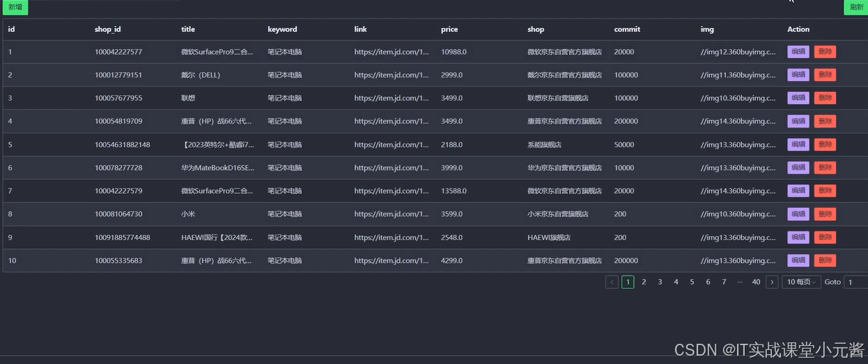The image size is (868, 364).
Task: Click title cell HAEWI国行【2024款
Action: [217, 237]
